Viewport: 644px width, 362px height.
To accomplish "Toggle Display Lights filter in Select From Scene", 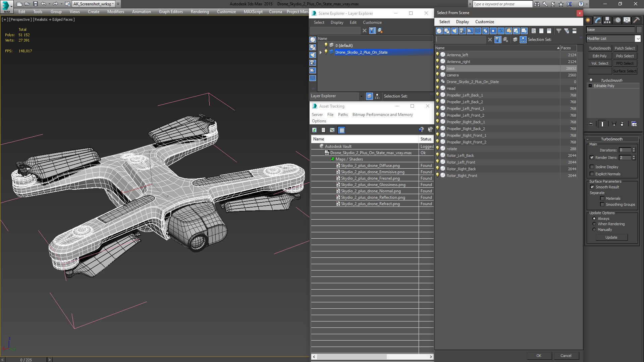I will point(454,31).
